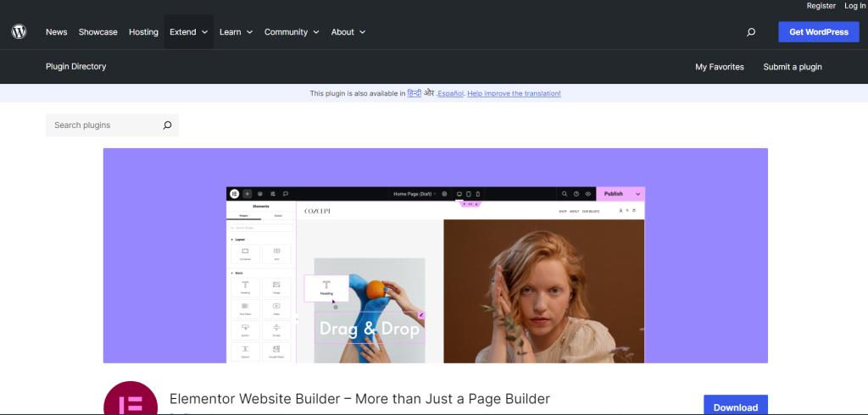
Task: Expand the Extend dropdown menu
Action: click(x=189, y=32)
